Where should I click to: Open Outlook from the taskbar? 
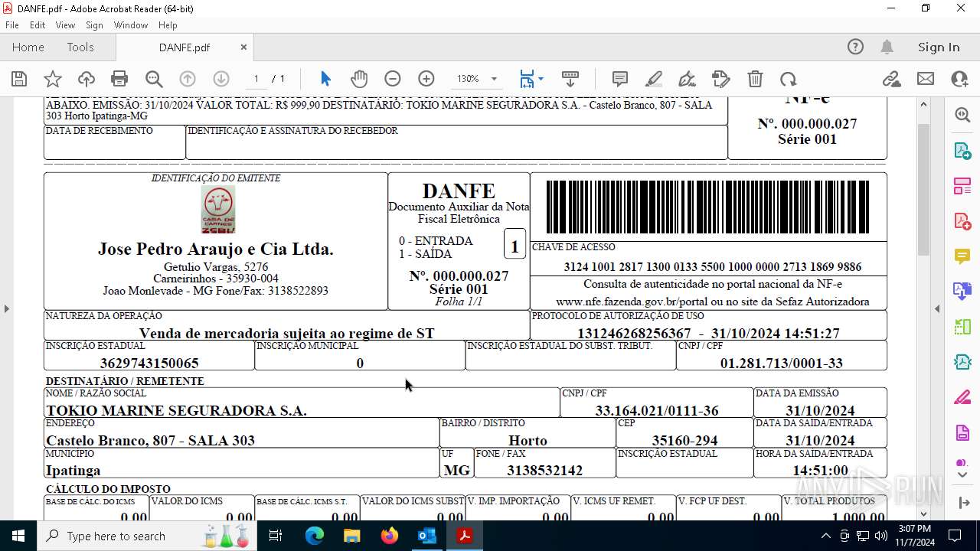pyautogui.click(x=427, y=536)
